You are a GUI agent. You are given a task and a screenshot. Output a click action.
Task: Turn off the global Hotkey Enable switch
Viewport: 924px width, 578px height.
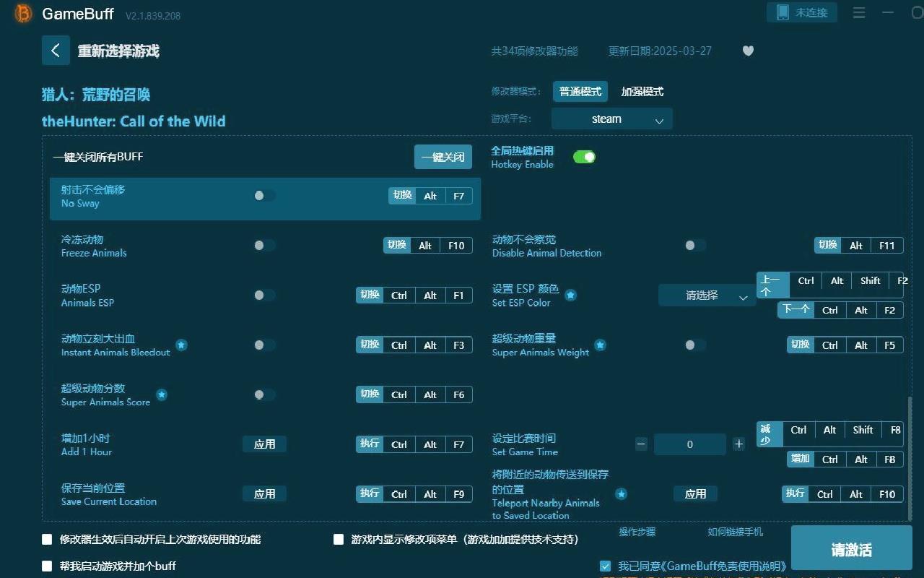tap(584, 157)
